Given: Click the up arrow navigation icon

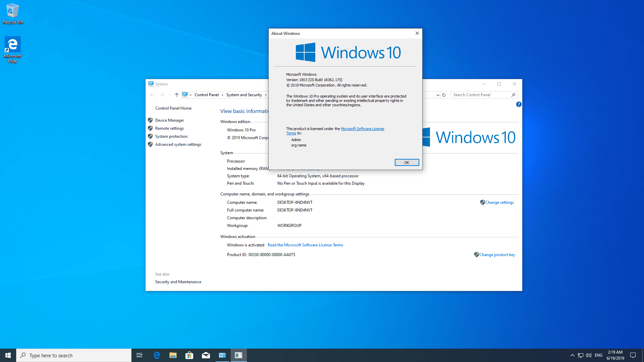Looking at the screenshot, I should pos(177,95).
